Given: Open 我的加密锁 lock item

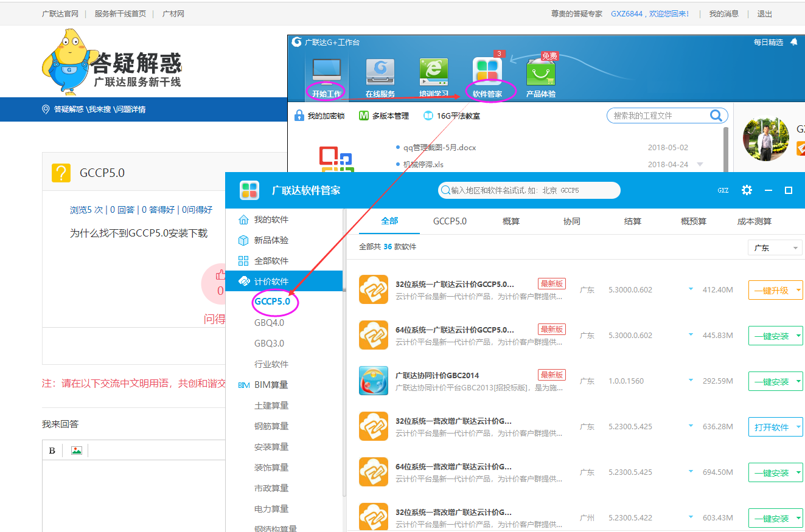Looking at the screenshot, I should [x=319, y=116].
